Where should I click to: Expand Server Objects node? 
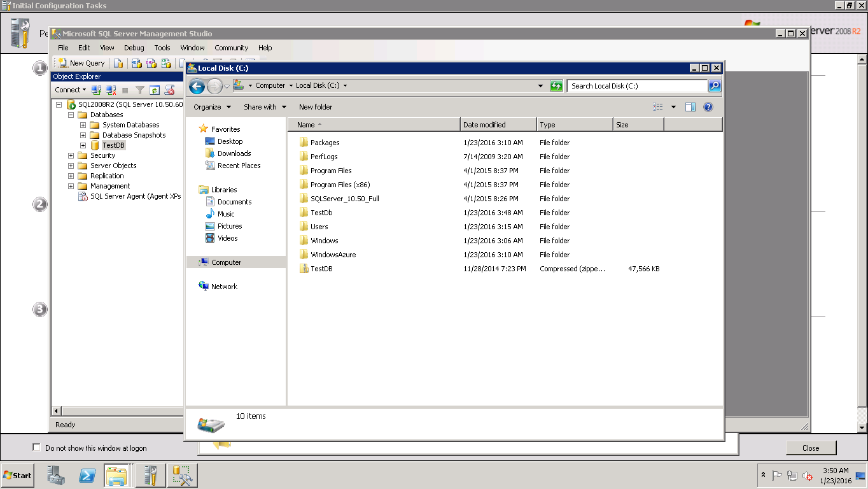click(x=71, y=166)
